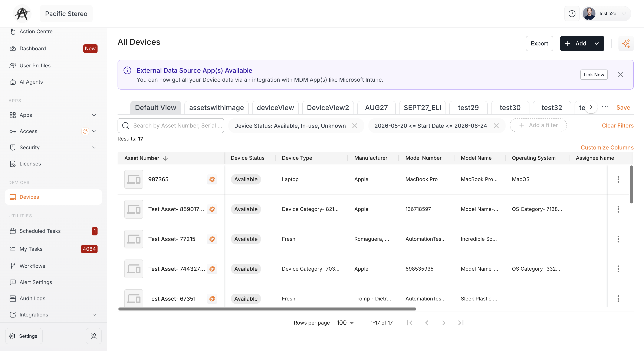The width and height of the screenshot is (644, 351).
Task: Go to first page of results
Action: [x=410, y=323]
